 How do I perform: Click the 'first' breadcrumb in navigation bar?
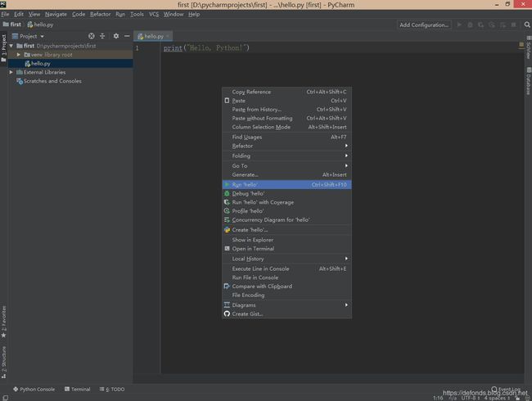point(12,25)
